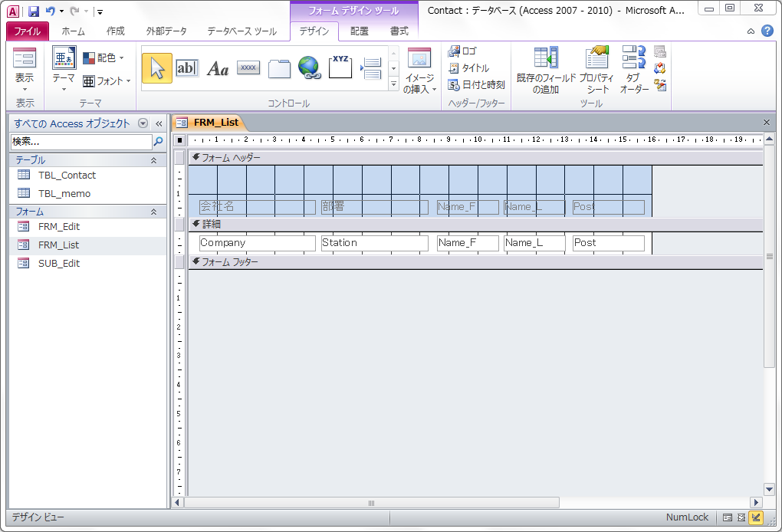This screenshot has width=782, height=532.
Task: Pick the Page Break control
Action: pyautogui.click(x=370, y=68)
